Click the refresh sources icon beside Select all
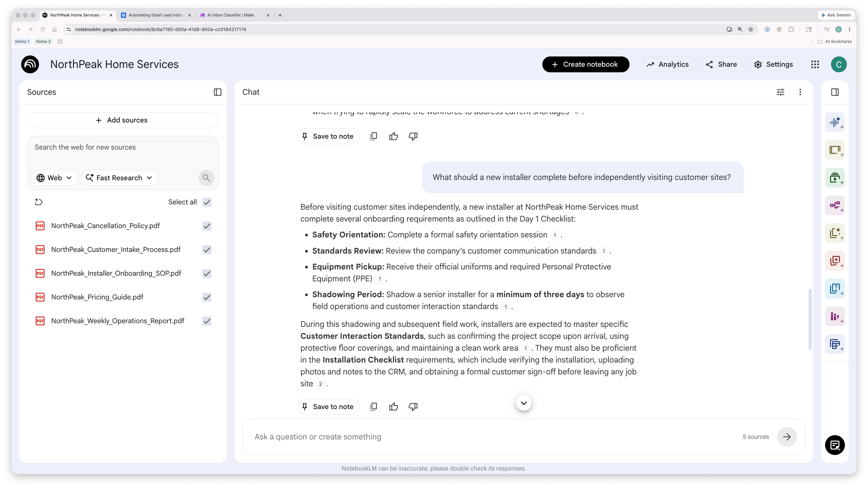This screenshot has height=488, width=868. click(39, 202)
